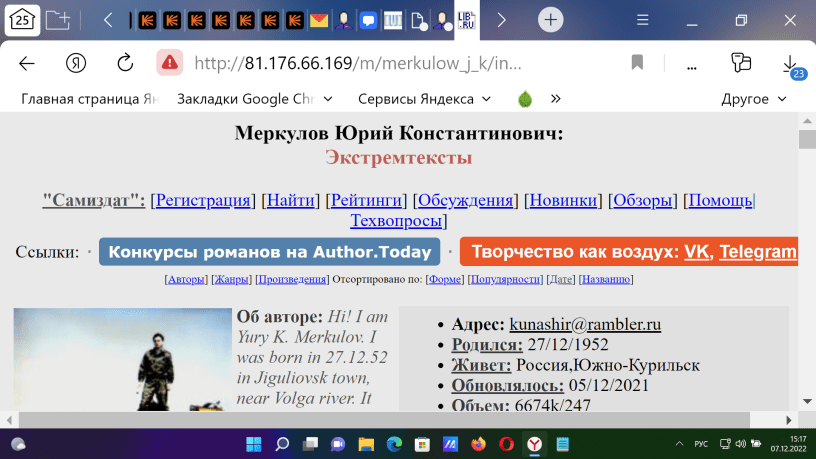Open the Регистрация link
The width and height of the screenshot is (816, 459).
click(x=202, y=200)
